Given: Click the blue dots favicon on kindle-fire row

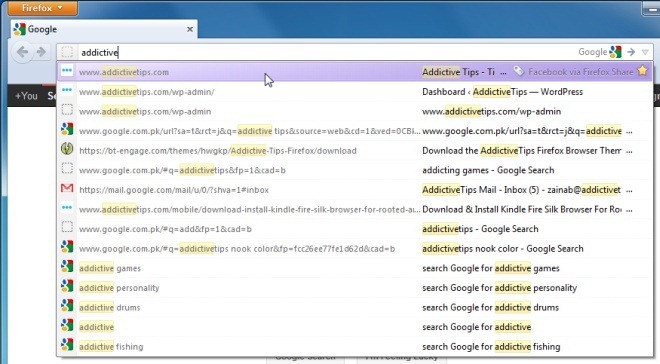Looking at the screenshot, I should pyautogui.click(x=67, y=207).
